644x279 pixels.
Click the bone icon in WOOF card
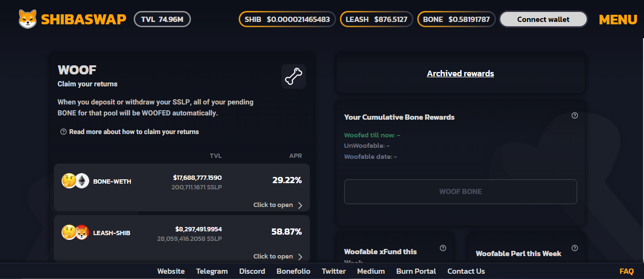[293, 76]
